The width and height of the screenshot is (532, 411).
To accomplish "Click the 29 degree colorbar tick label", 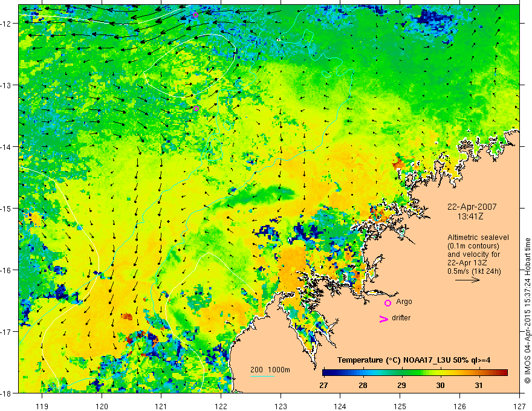I will point(401,385).
